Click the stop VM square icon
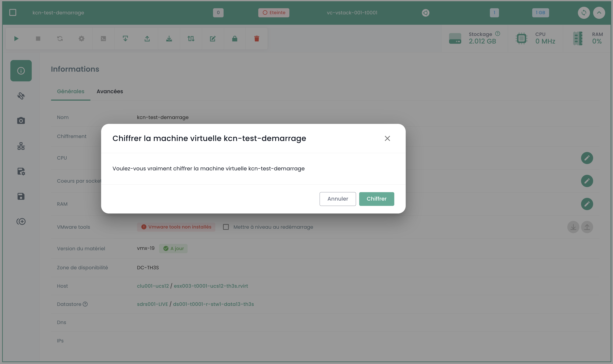Screen dimensions: 613x364 coord(38,39)
